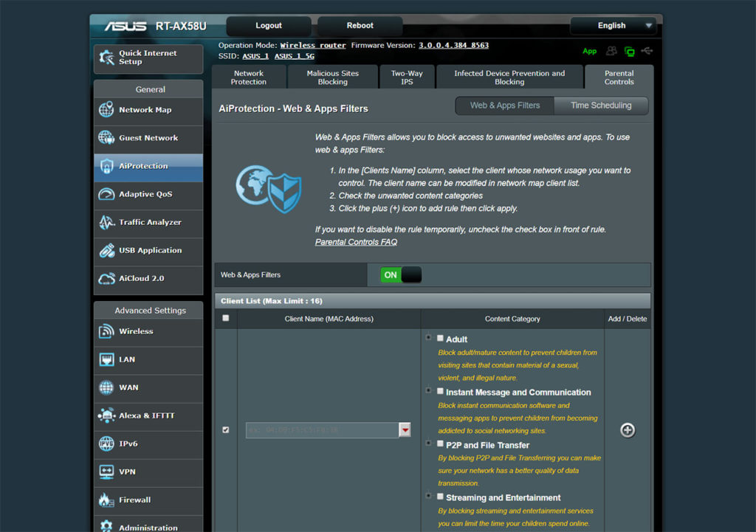Open the client name dropdown arrow
Screen dimensions: 756x532
405,430
